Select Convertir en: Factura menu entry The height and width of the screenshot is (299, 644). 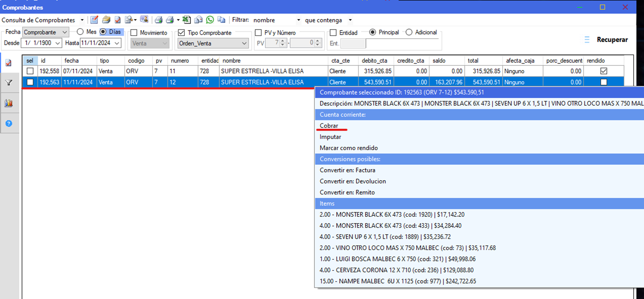click(347, 170)
